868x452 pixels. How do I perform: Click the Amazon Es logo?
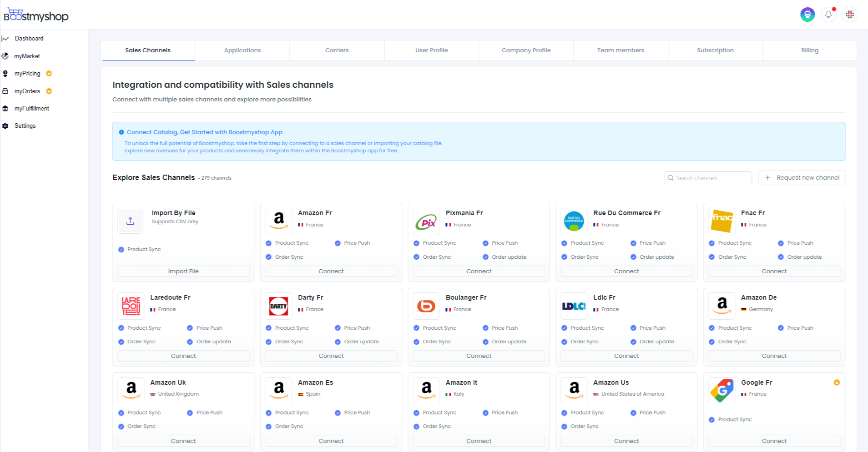pos(278,391)
